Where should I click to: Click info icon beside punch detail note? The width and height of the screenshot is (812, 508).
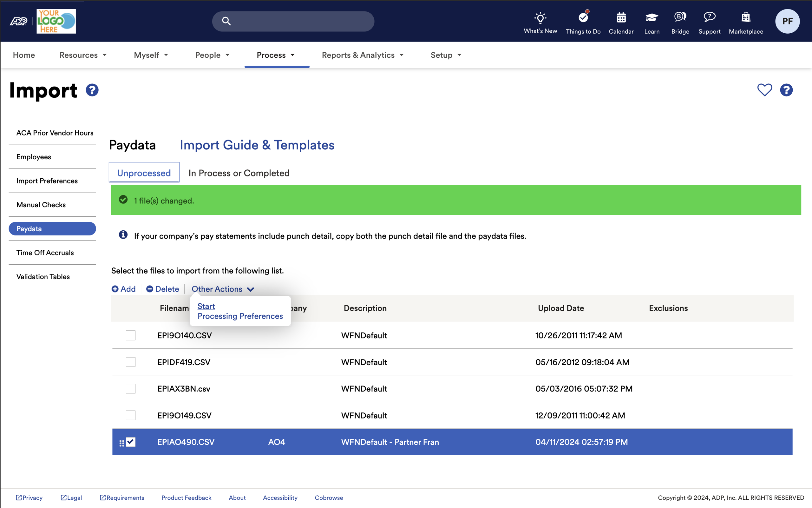(123, 234)
